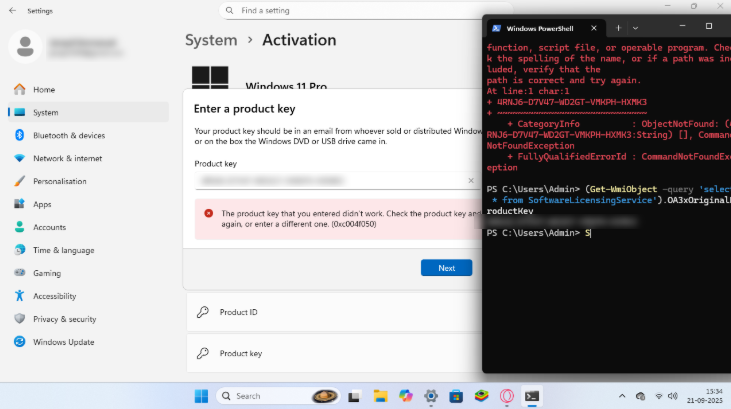Click the red error icon in dialog
731x409 pixels.
pos(208,213)
